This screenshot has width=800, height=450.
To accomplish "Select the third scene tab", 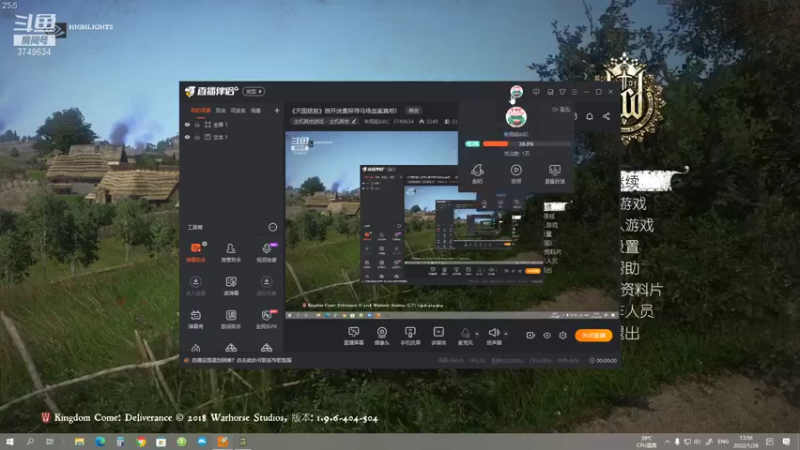I will [x=238, y=110].
